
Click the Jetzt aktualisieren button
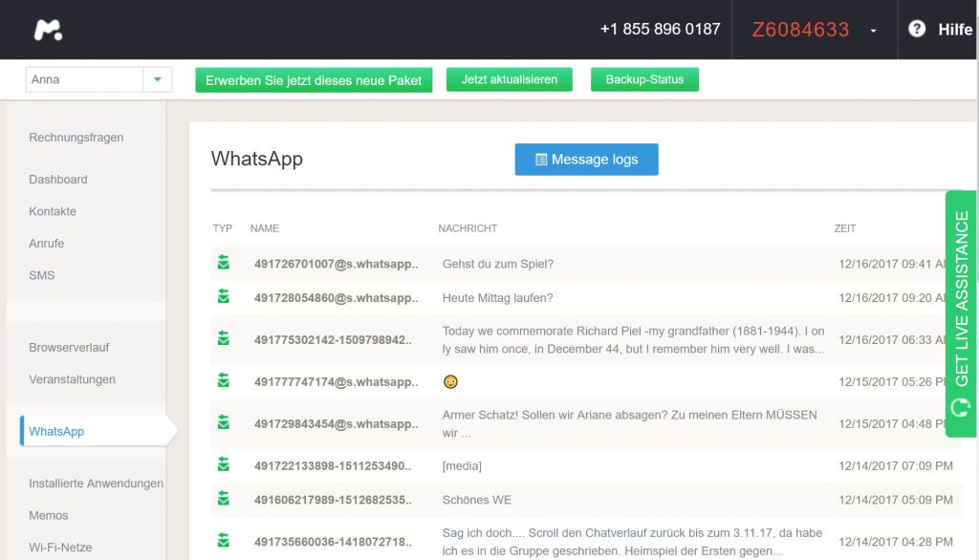(x=509, y=79)
